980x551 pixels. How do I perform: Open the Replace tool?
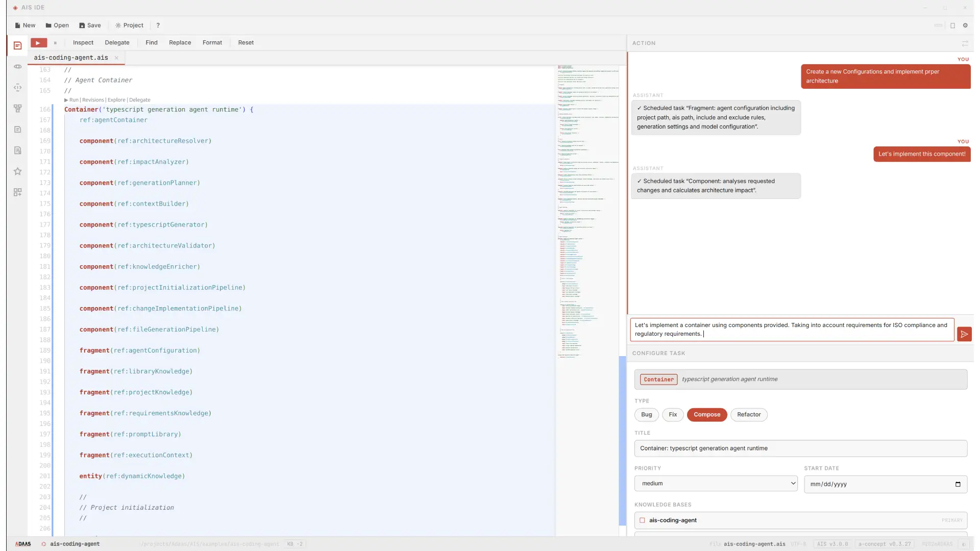(x=180, y=43)
